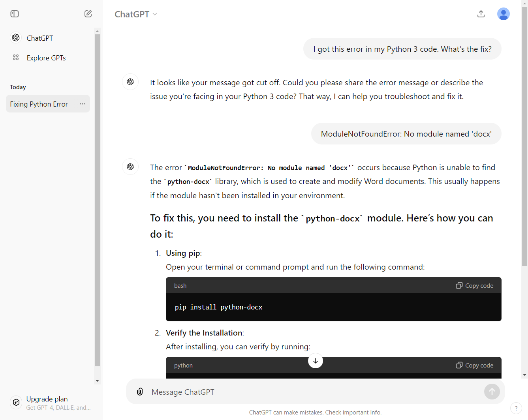Click the main page scrollbar down arrow
The width and height of the screenshot is (528, 420).
(x=524, y=375)
